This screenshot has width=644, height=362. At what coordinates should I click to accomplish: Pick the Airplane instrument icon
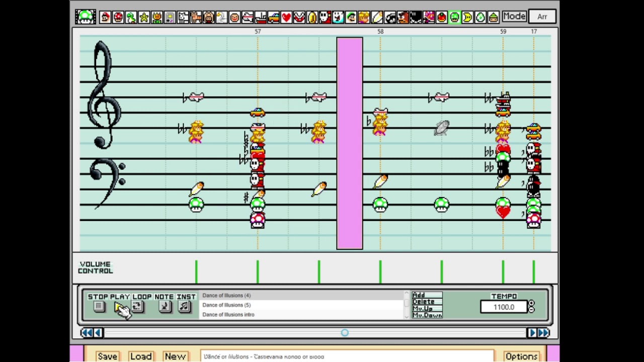point(248,17)
